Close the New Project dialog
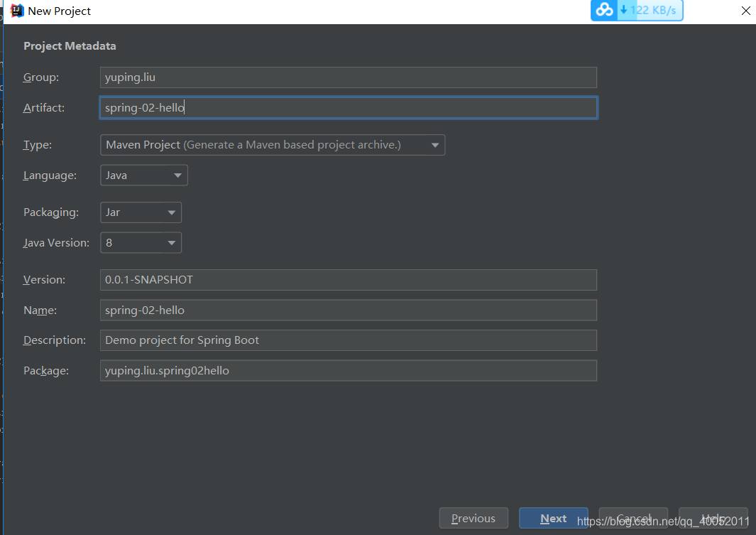 coord(745,11)
